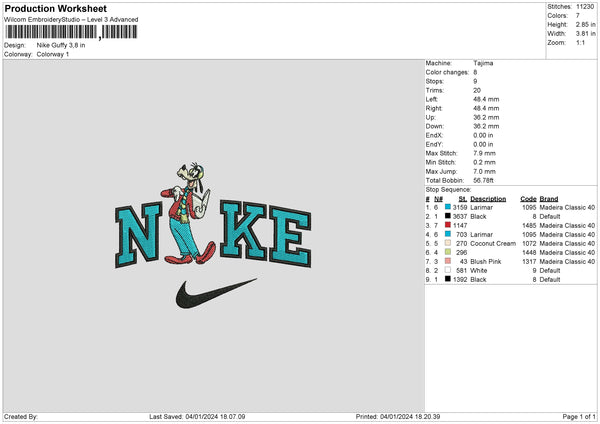
Task: Click the barcode under the title
Action: pos(70,32)
